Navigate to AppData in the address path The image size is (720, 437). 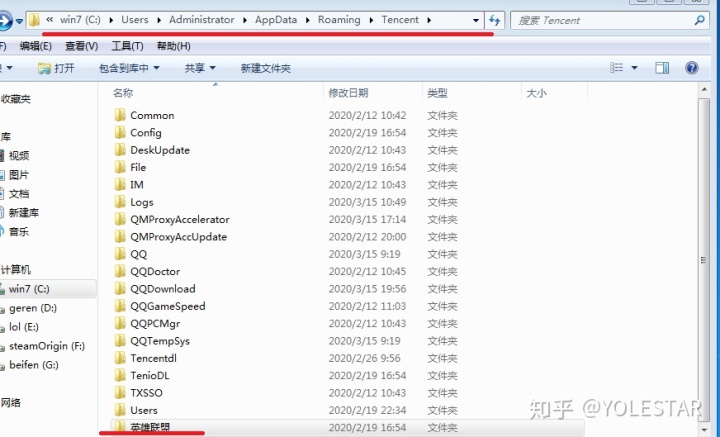pyautogui.click(x=276, y=20)
